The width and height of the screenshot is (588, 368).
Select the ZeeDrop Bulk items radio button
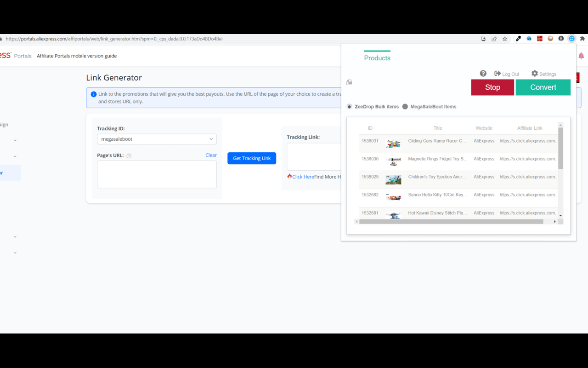tap(349, 106)
